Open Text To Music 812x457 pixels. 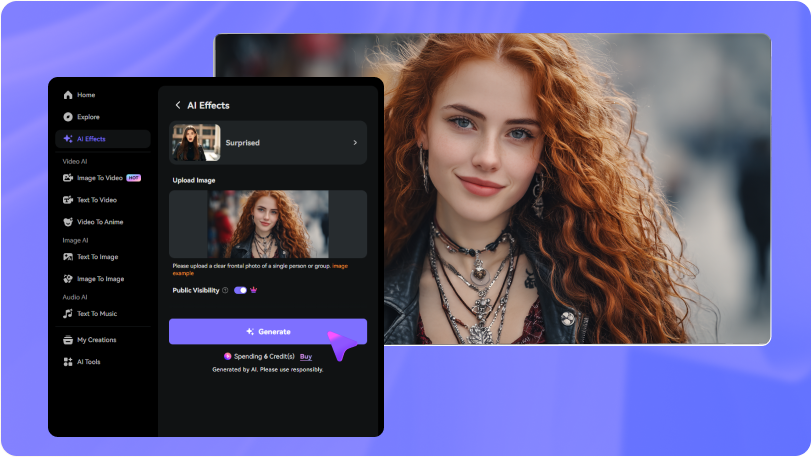click(103, 313)
